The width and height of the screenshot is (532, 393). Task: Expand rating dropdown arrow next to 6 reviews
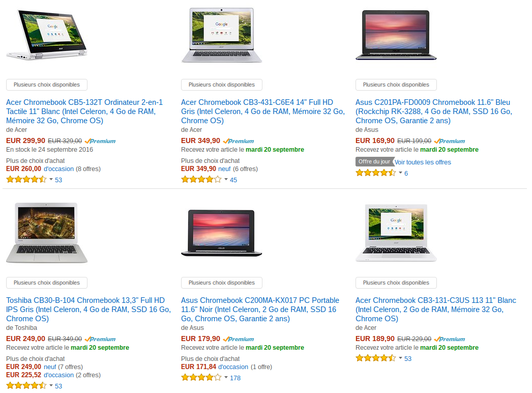[x=400, y=173]
